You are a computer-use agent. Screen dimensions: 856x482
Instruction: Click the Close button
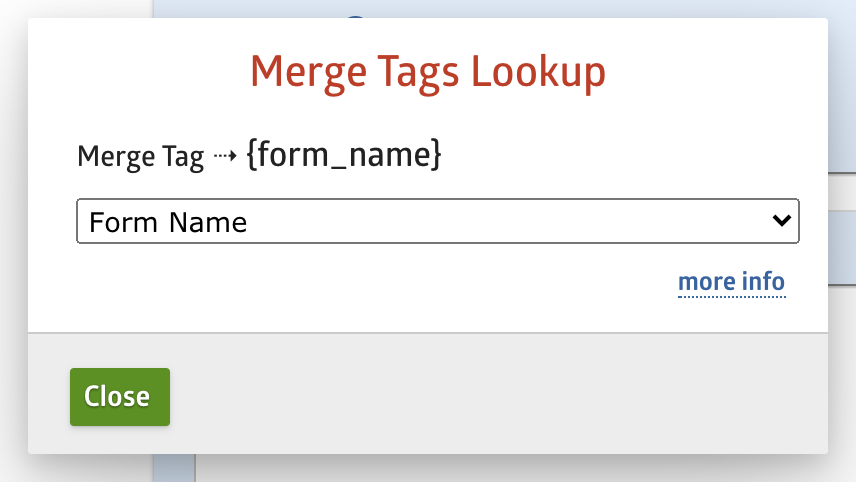pyautogui.click(x=119, y=397)
